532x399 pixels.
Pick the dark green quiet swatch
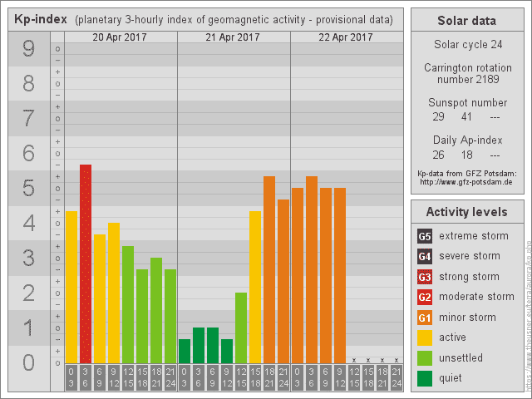pyautogui.click(x=425, y=378)
